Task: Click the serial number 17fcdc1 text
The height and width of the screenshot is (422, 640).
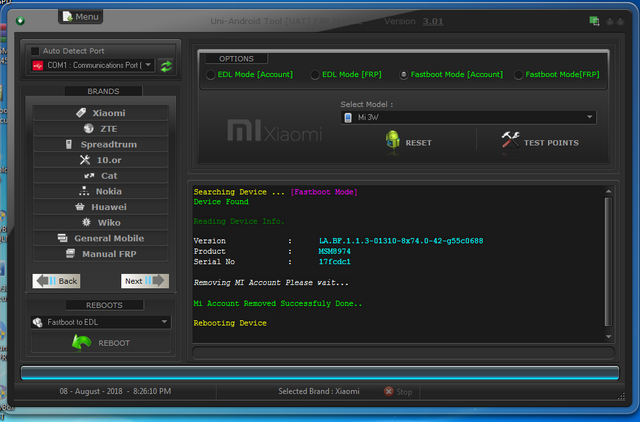Action: [x=334, y=262]
